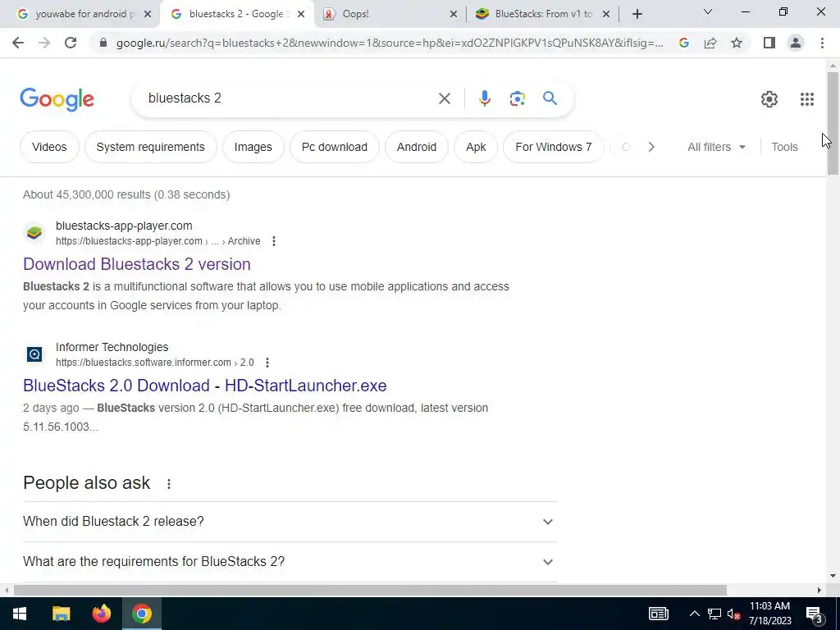Open taskbar clock and date
840x630 pixels.
point(769,614)
